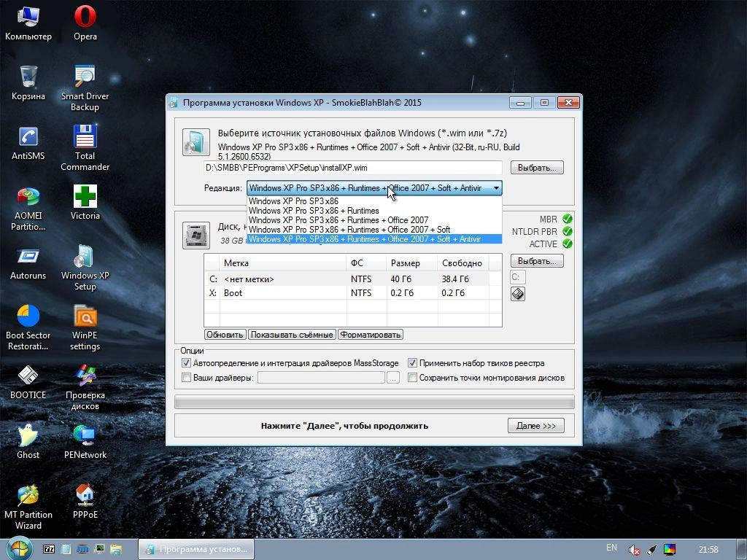
Task: Click the EN language indicator
Action: click(612, 548)
